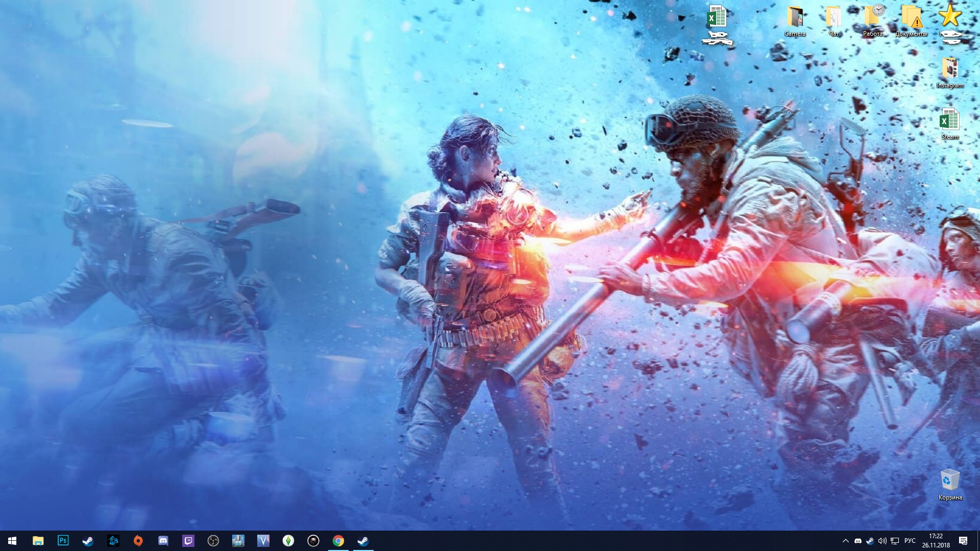Expand hidden system tray icons
980x551 pixels.
pyautogui.click(x=845, y=541)
